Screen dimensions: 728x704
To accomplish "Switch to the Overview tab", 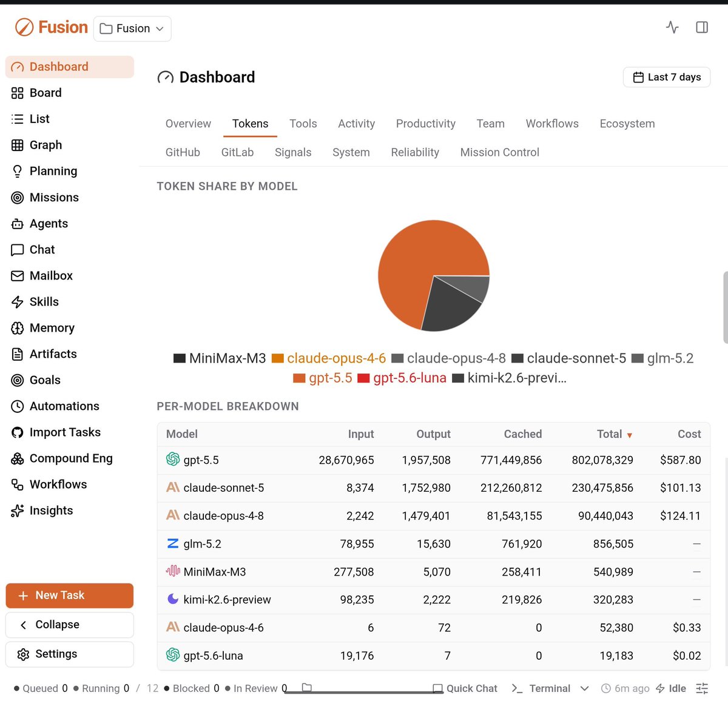I will click(x=188, y=124).
